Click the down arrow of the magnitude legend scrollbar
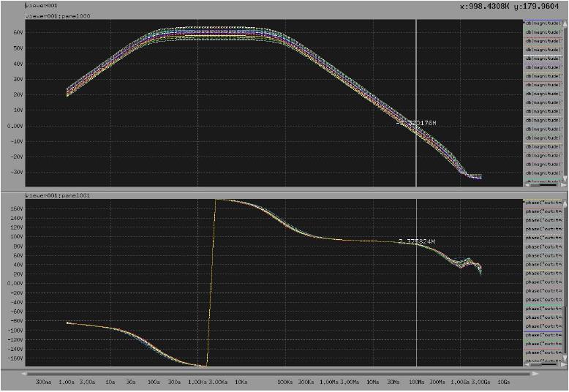Screen dimensions: 569x392 click(565, 178)
